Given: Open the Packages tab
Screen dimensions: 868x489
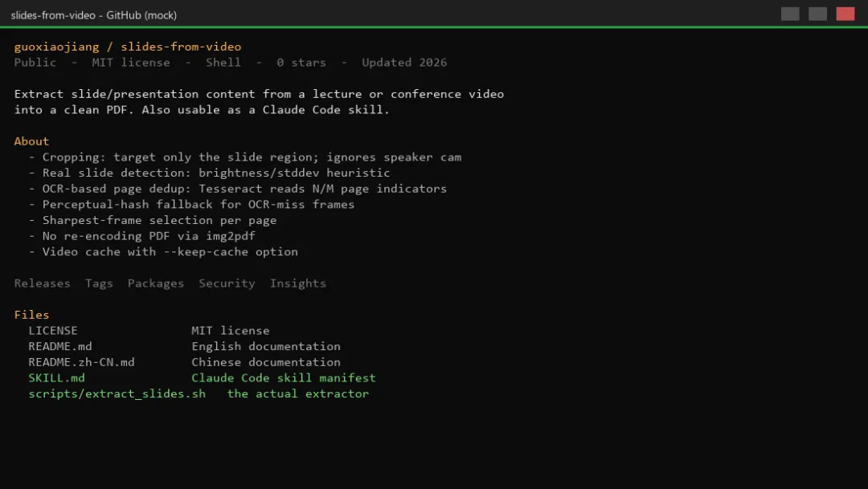Looking at the screenshot, I should pos(156,283).
